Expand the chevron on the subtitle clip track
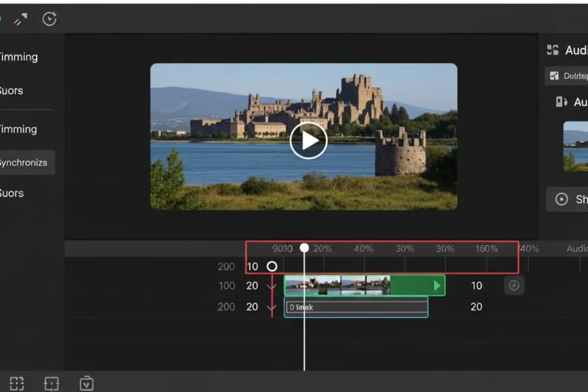Screen dimensions: 588x392 [x=272, y=307]
